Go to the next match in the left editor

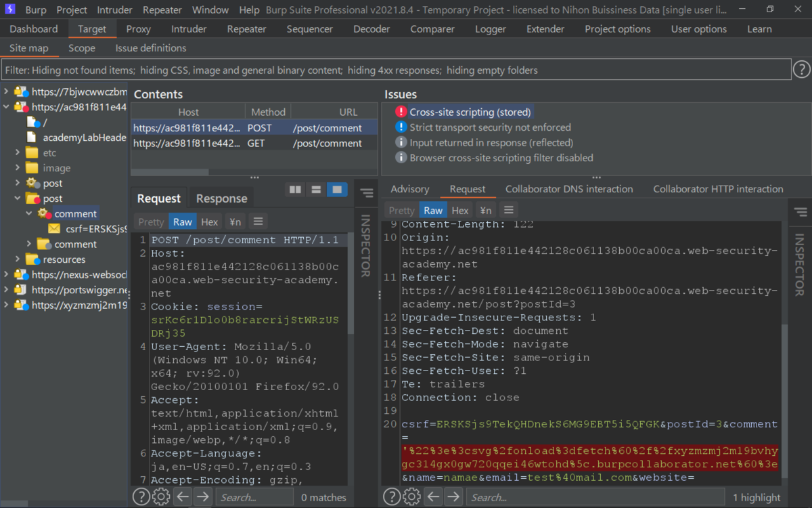203,497
